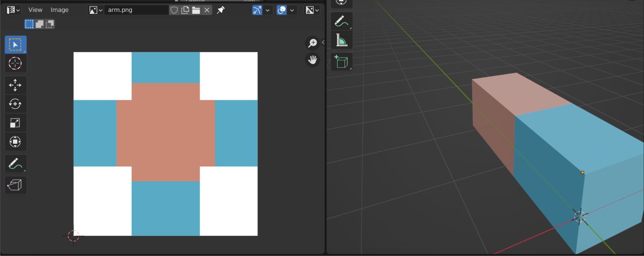Click the arm.png image name field
The width and height of the screenshot is (644, 256).
pos(136,10)
